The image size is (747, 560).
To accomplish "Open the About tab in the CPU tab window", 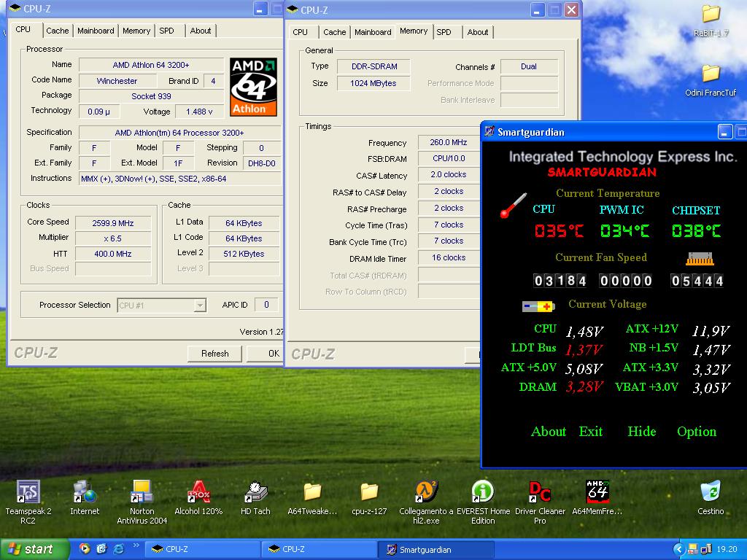I will coord(201,31).
